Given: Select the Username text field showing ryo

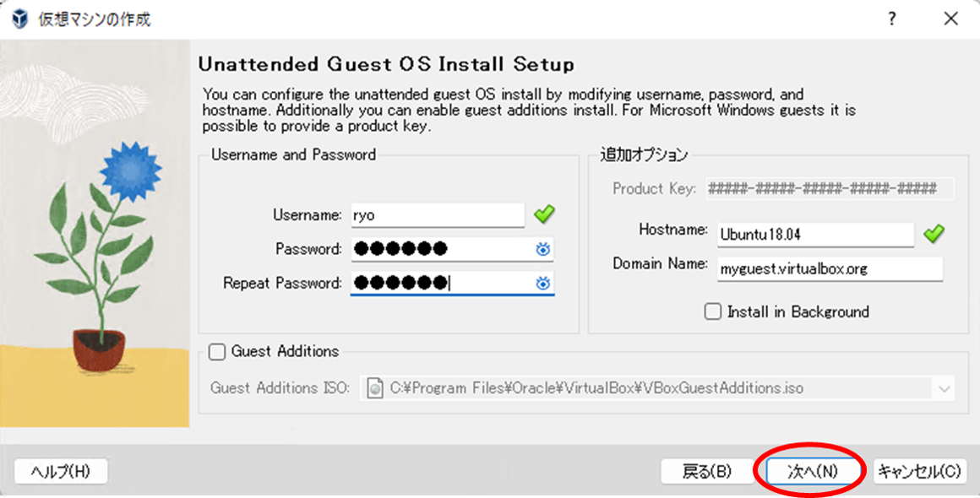Looking at the screenshot, I should pos(437,214).
